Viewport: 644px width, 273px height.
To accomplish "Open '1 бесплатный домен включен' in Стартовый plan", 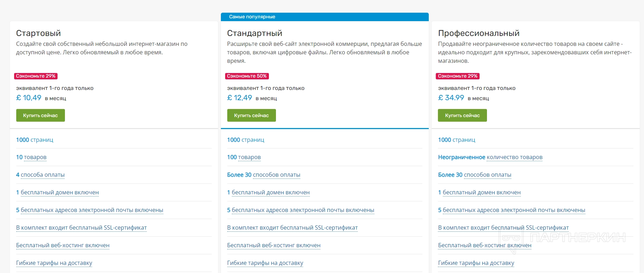I will pos(58,193).
